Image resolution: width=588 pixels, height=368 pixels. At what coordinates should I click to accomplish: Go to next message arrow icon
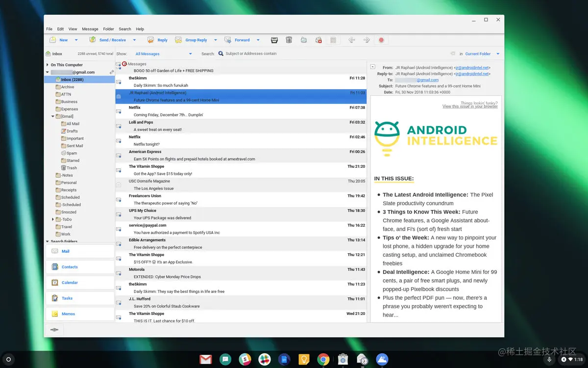[x=366, y=40]
